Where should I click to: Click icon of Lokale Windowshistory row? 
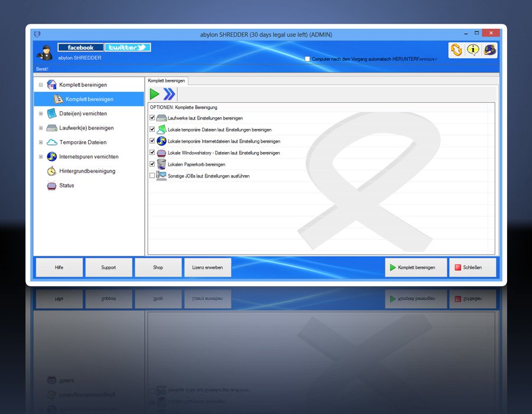pos(161,153)
